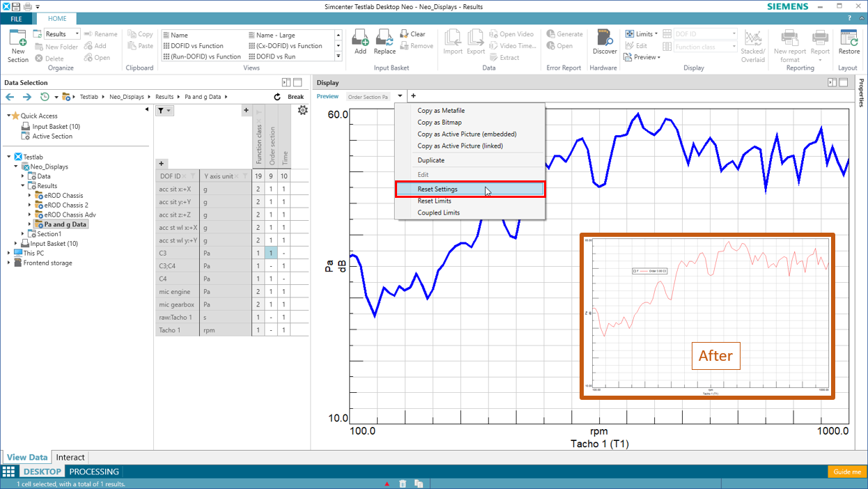Screen dimensions: 868x489
Task: Click the refresh icon beside Break
Action: (277, 97)
